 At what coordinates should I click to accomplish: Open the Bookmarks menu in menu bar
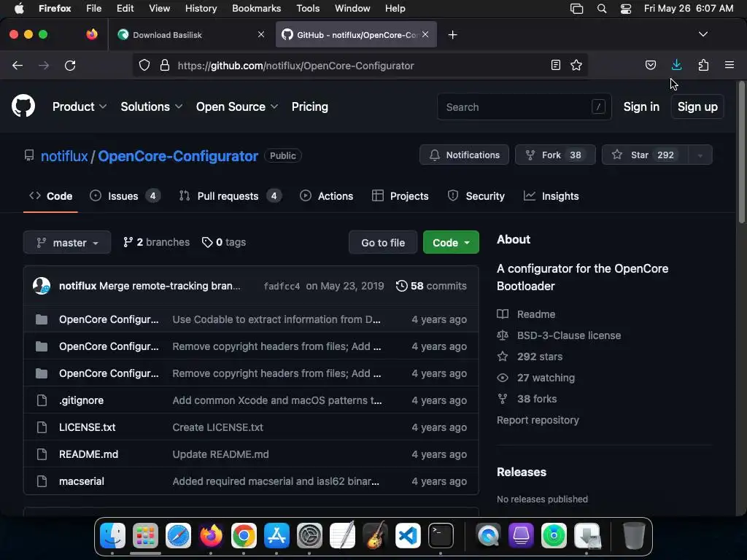point(256,9)
